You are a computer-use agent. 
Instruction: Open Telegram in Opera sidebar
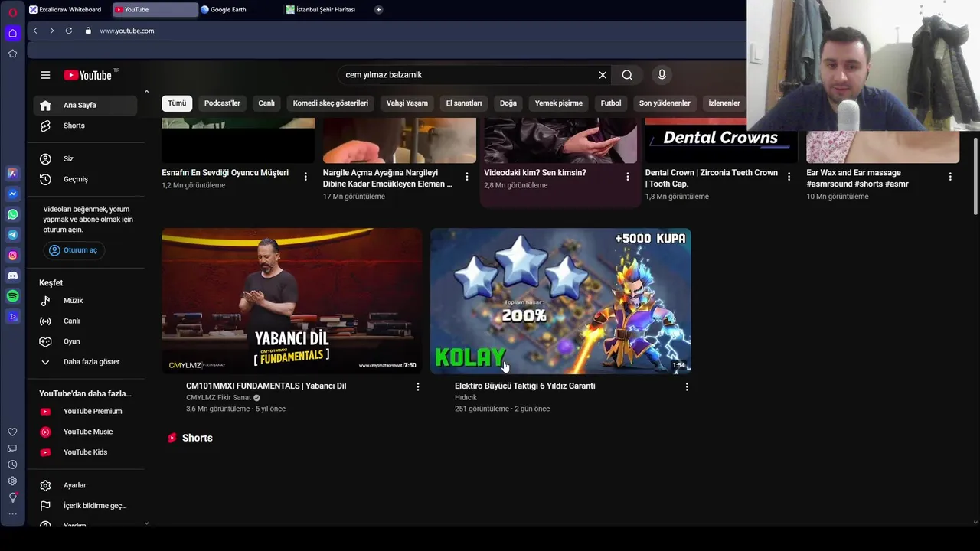point(12,235)
